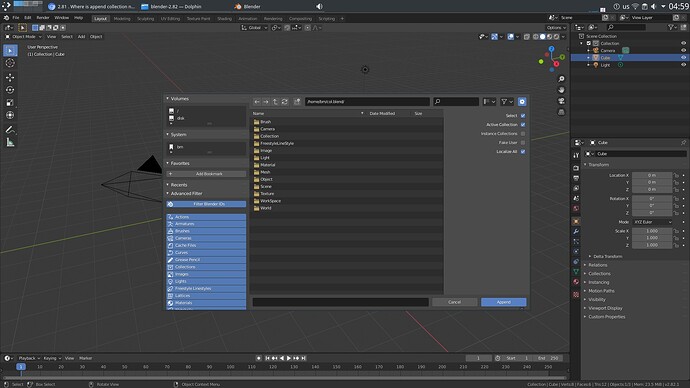This screenshot has width=690, height=388.
Task: Refresh the file list
Action: [x=284, y=102]
